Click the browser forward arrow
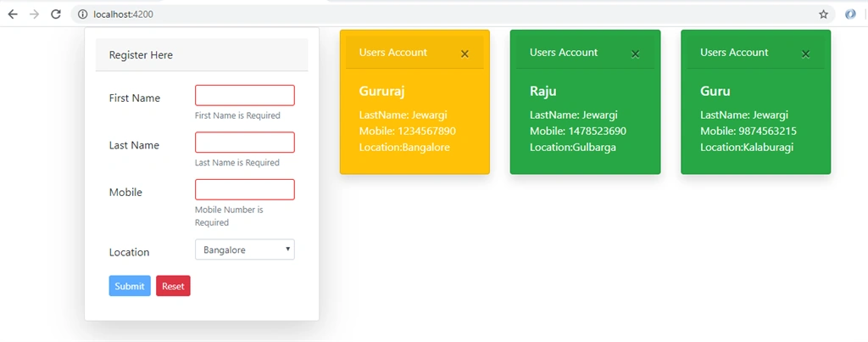 tap(34, 14)
